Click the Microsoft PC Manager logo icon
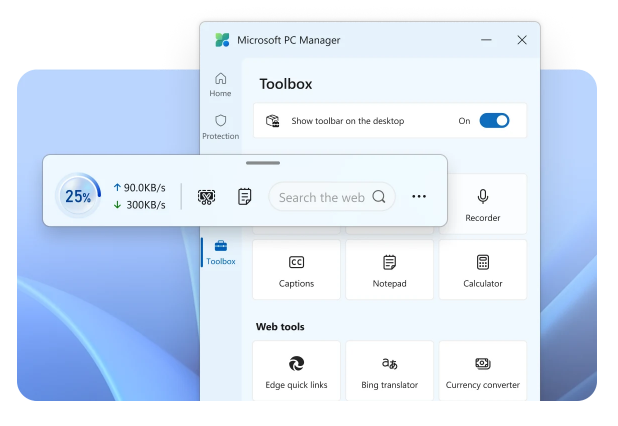Screen dimensions: 618x426 [x=222, y=40]
